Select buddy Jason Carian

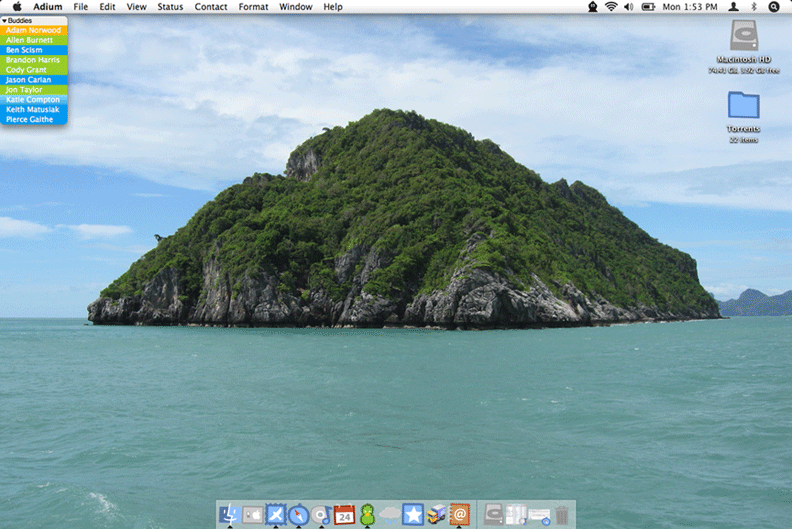[x=34, y=80]
